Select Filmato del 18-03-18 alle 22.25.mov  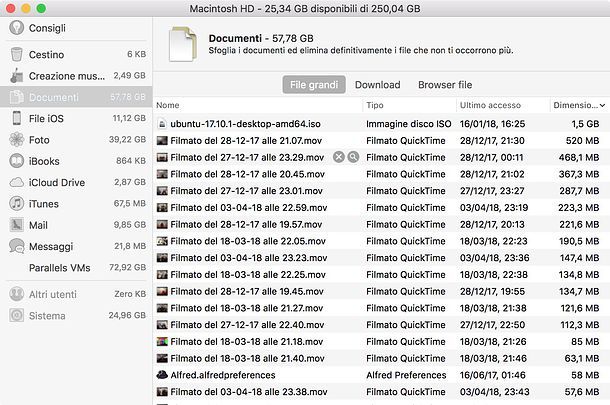tap(381, 274)
